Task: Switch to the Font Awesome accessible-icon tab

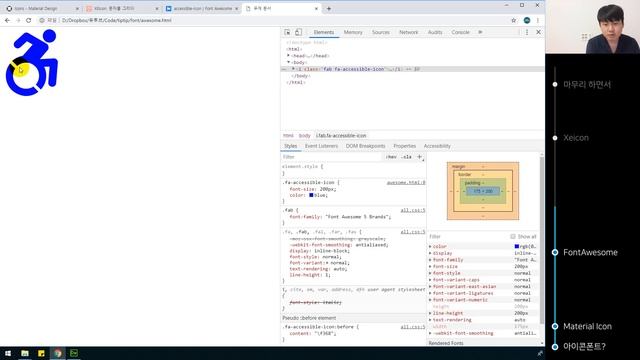Action: [201, 9]
